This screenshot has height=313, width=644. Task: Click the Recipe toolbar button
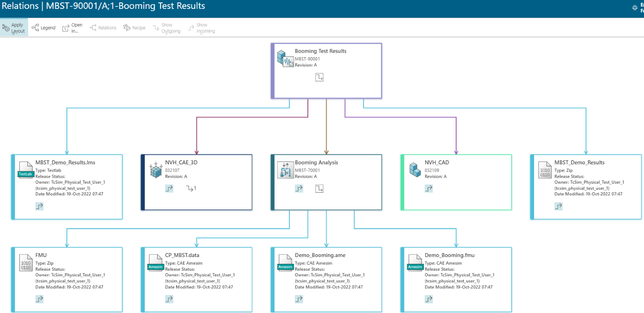[134, 28]
